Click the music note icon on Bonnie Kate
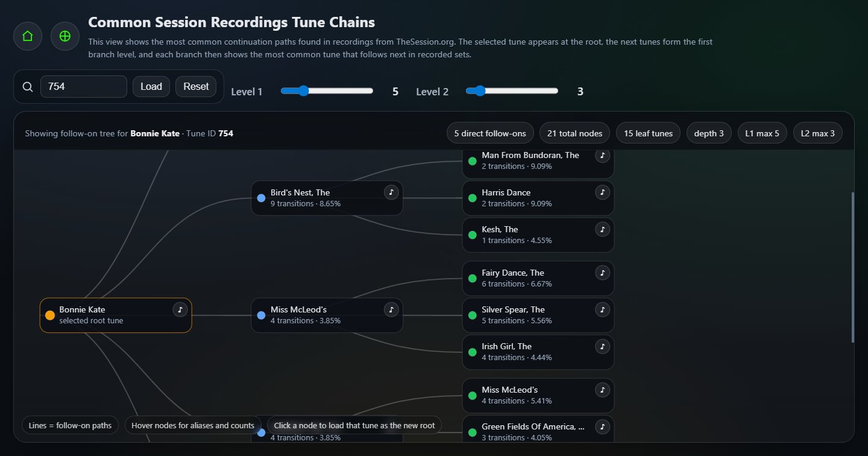 [180, 309]
